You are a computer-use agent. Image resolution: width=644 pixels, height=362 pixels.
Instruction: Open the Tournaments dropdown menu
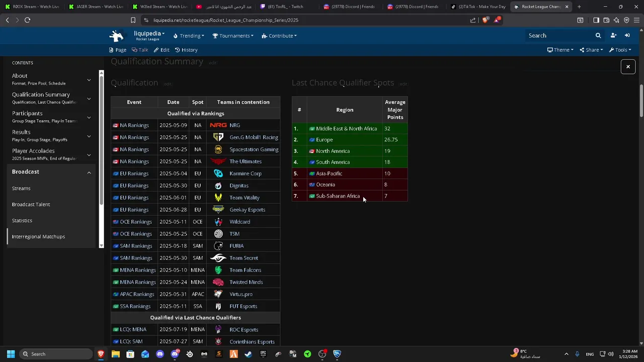click(233, 36)
